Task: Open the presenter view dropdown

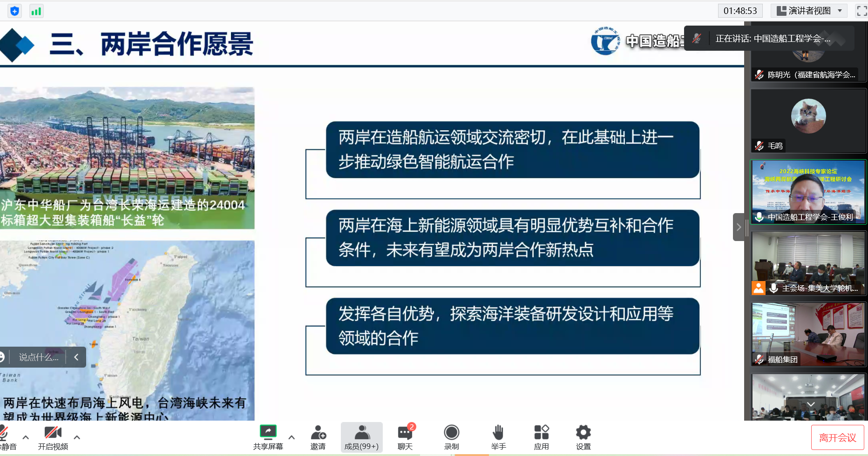Action: pos(809,11)
